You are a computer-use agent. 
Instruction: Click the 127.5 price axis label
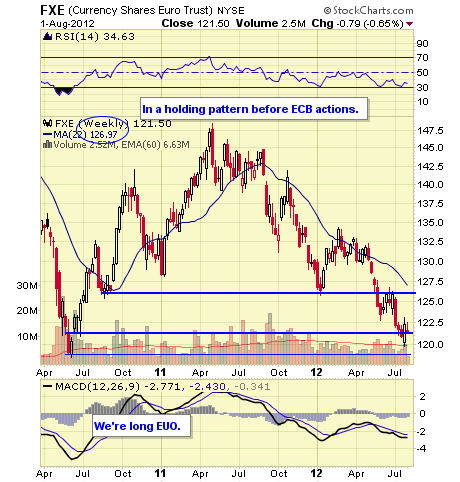pos(430,282)
